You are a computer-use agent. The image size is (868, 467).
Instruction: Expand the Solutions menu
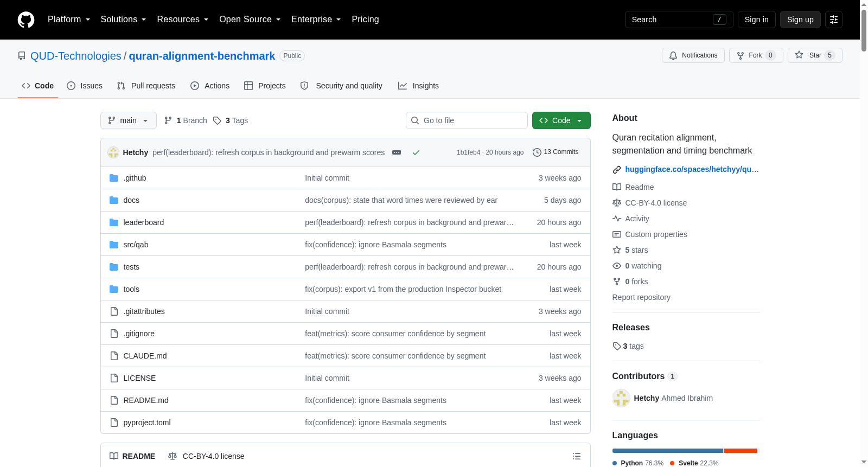click(123, 20)
